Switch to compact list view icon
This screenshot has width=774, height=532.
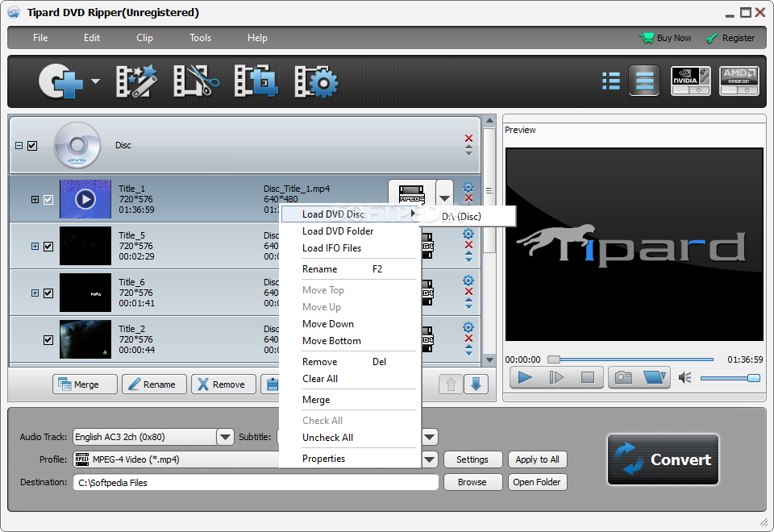[x=611, y=81]
